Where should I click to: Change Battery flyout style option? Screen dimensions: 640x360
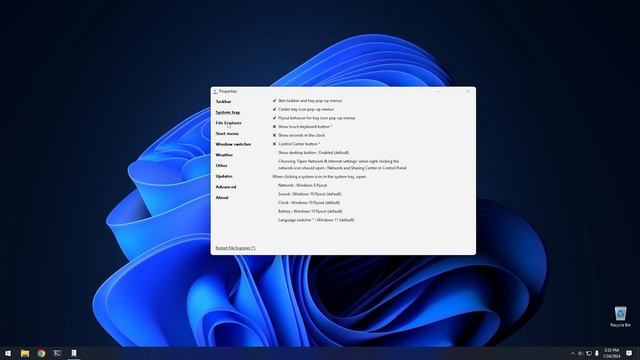[x=310, y=211]
